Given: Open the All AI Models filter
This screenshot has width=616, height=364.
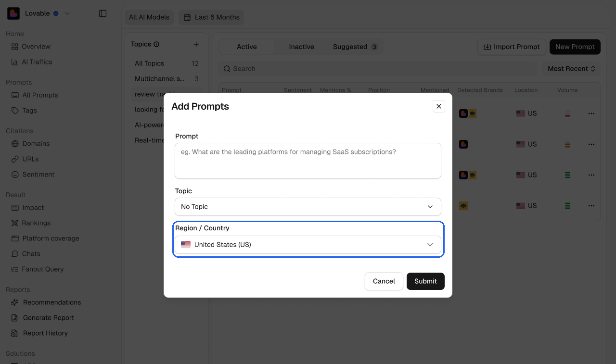Looking at the screenshot, I should (x=149, y=17).
